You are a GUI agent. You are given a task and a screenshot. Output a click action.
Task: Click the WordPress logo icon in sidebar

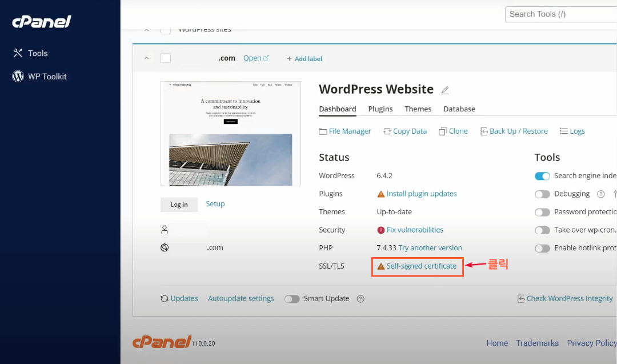click(x=18, y=77)
